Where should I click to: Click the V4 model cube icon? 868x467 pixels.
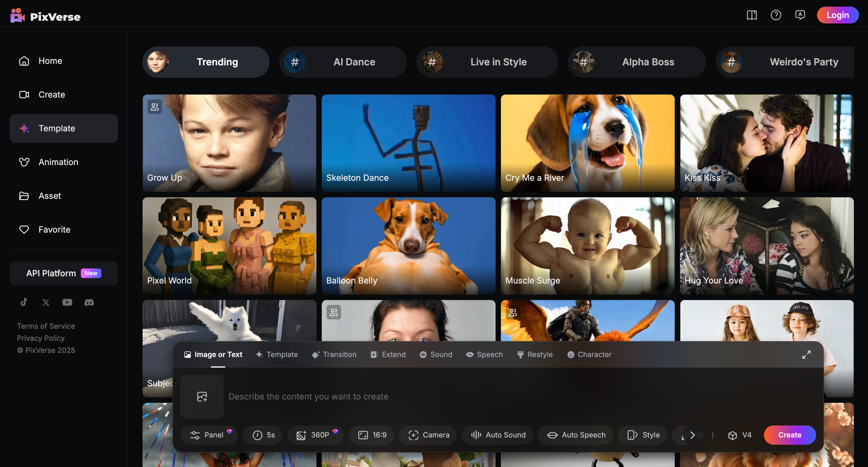733,435
